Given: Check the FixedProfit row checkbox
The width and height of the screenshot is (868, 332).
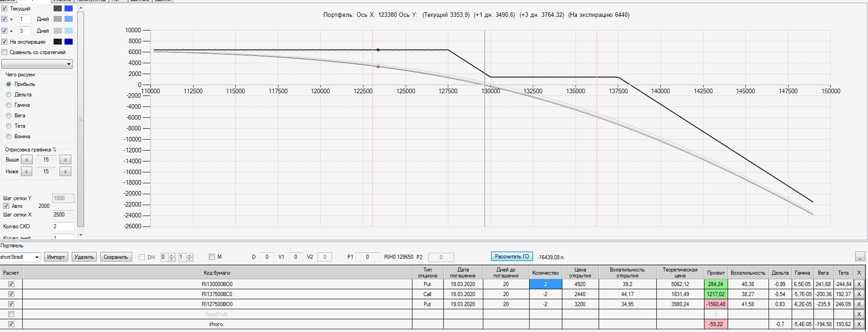Looking at the screenshot, I should 11,314.
